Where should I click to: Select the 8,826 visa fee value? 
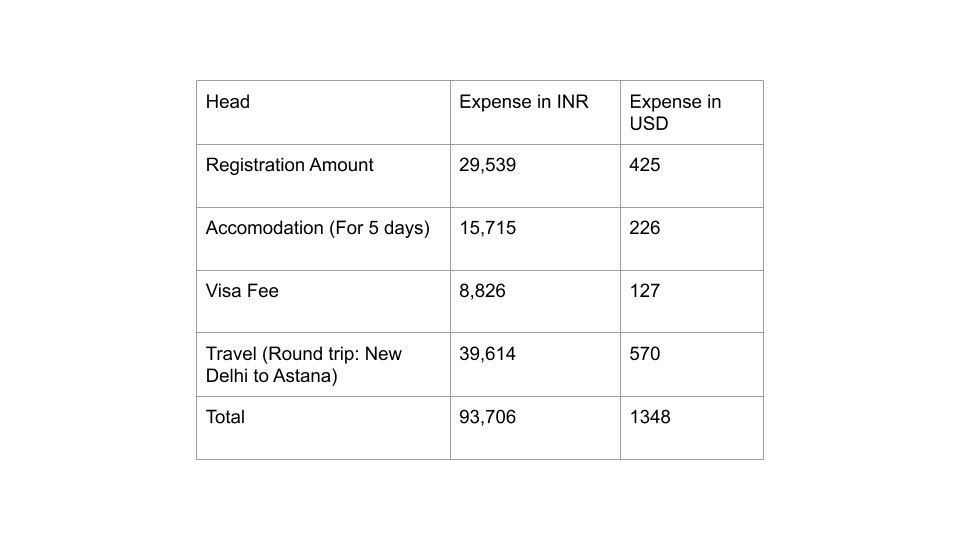[x=482, y=291]
